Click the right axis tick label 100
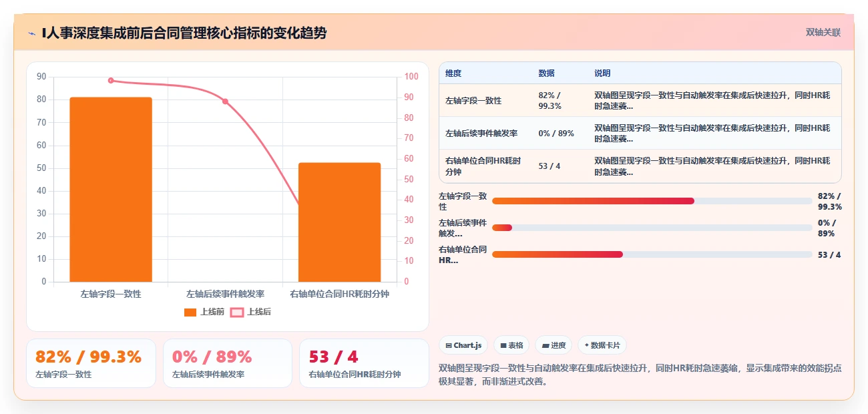This screenshot has height=414, width=868. pyautogui.click(x=412, y=77)
